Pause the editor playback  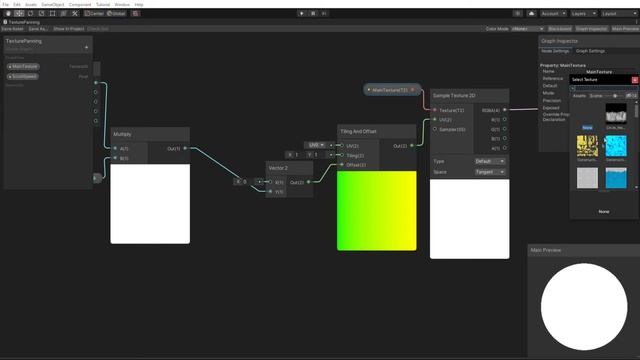[x=313, y=13]
